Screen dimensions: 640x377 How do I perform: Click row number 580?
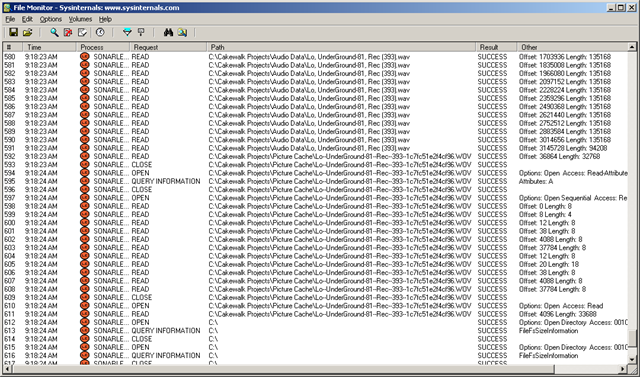coord(10,57)
